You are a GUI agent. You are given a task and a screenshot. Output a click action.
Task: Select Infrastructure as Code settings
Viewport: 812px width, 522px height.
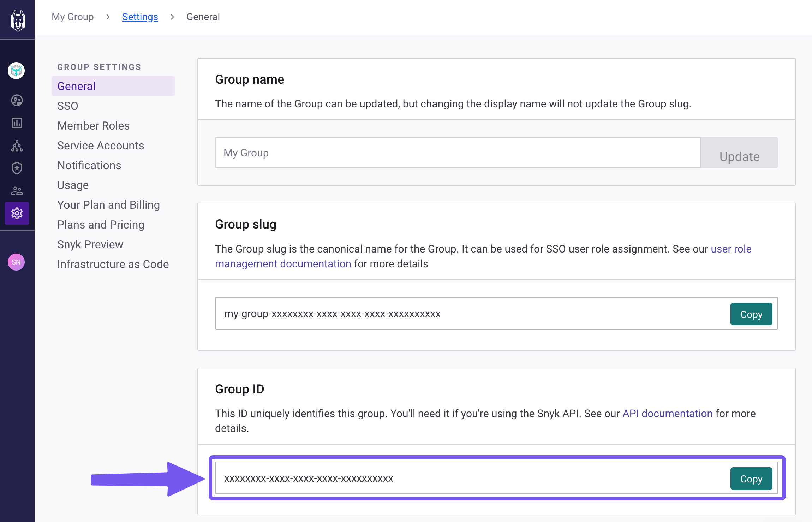(113, 264)
